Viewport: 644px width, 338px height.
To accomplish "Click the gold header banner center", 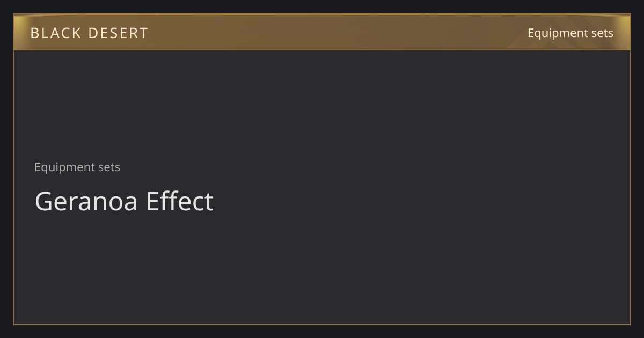I will point(322,32).
